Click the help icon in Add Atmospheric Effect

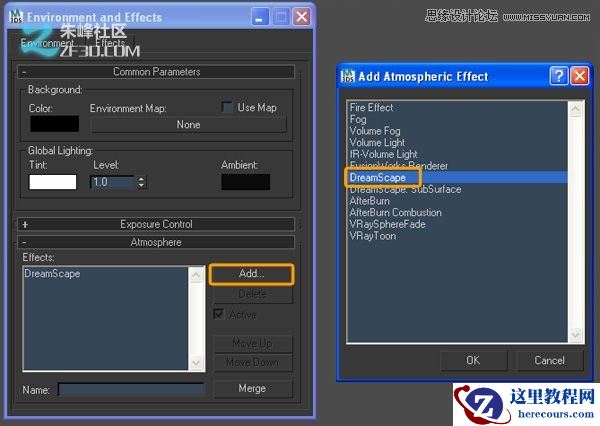click(x=559, y=76)
